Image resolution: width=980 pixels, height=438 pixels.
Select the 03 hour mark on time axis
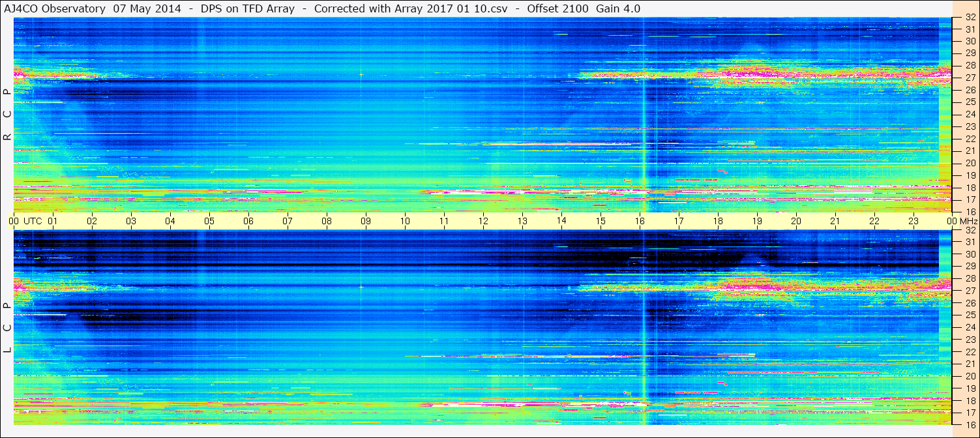pos(131,221)
